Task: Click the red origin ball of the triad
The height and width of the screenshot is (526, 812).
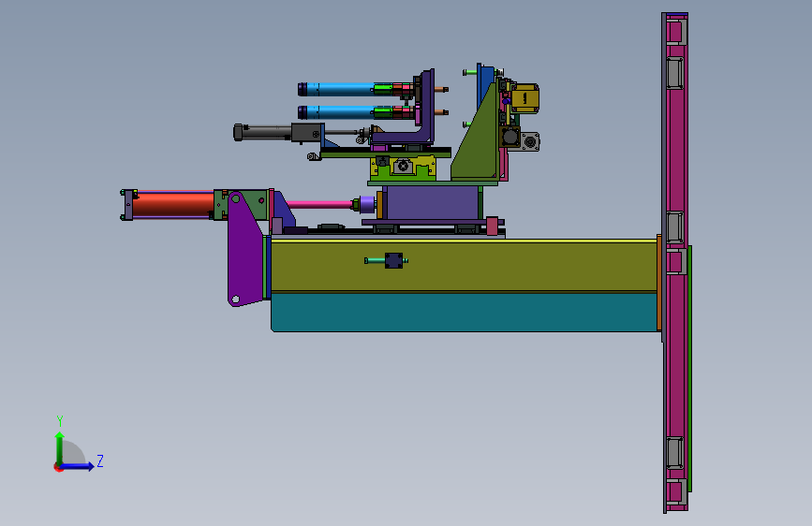Action: (x=58, y=467)
